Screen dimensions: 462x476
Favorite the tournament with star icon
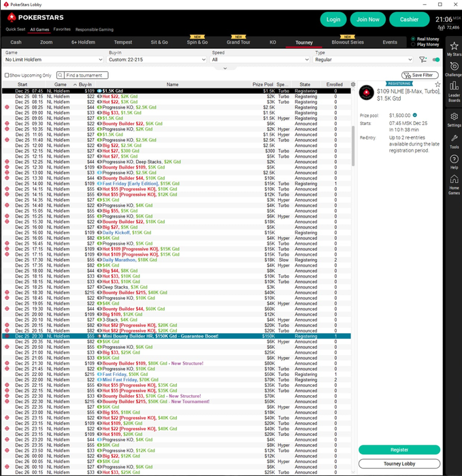click(x=438, y=84)
